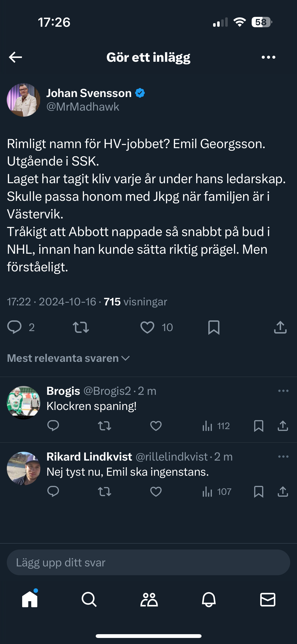Open the three-dot post options menu
The image size is (297, 644).
click(x=268, y=57)
